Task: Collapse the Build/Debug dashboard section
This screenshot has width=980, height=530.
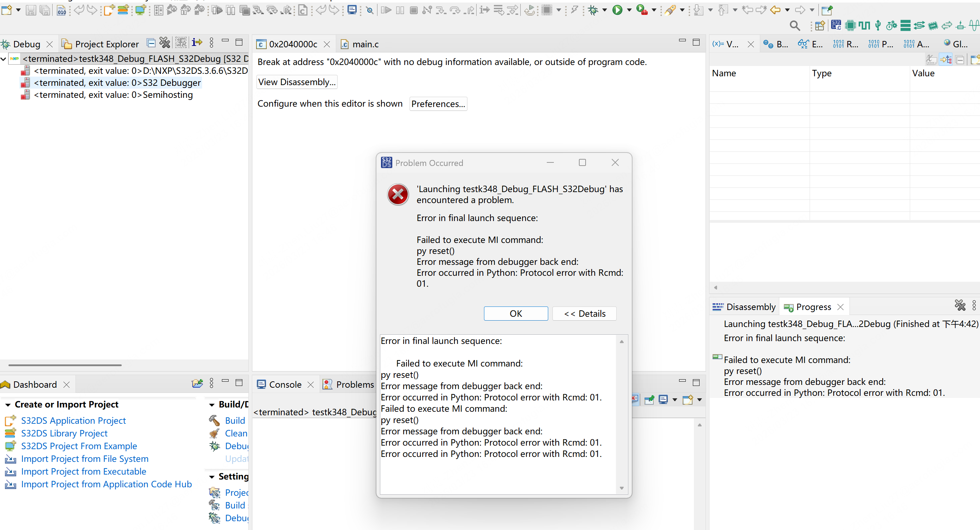Action: [x=212, y=405]
